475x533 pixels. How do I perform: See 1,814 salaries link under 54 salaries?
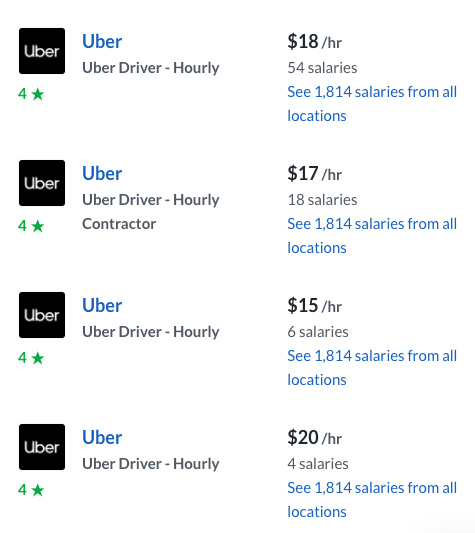372,104
